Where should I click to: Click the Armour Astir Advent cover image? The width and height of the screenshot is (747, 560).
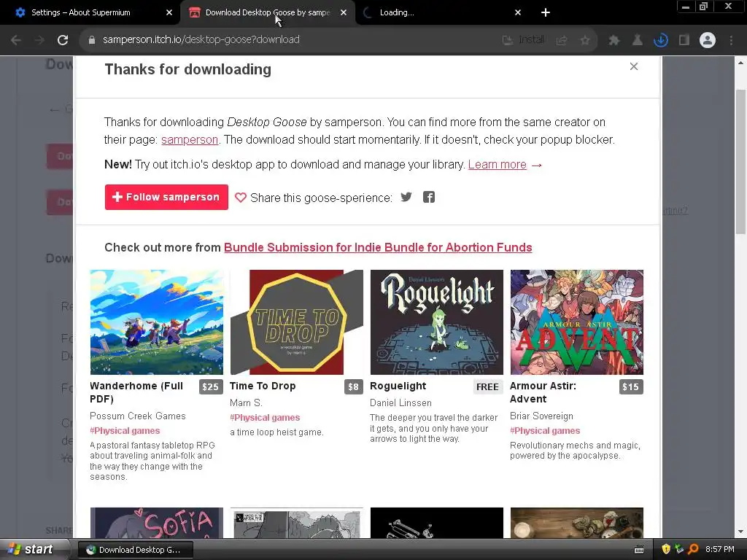coord(576,322)
